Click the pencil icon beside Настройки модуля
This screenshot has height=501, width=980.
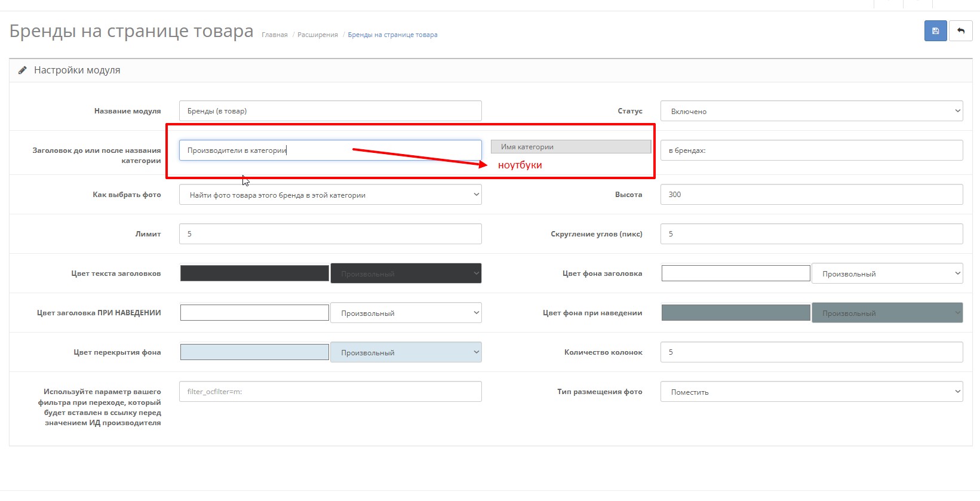tap(23, 70)
